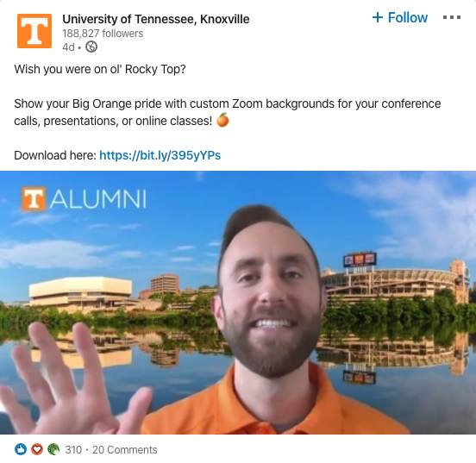Open the University of Tennessee, Knoxville page name
Viewport: 476px width, 463px height.
[156, 19]
